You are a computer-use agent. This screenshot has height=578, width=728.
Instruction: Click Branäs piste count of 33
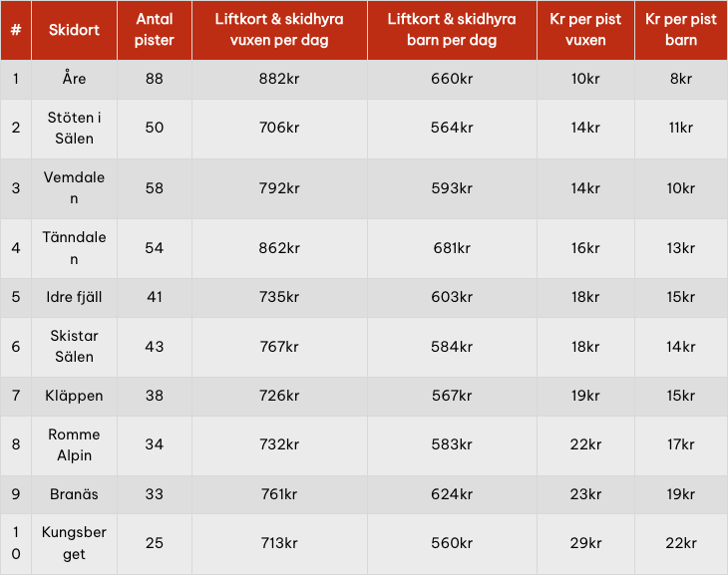tap(154, 493)
